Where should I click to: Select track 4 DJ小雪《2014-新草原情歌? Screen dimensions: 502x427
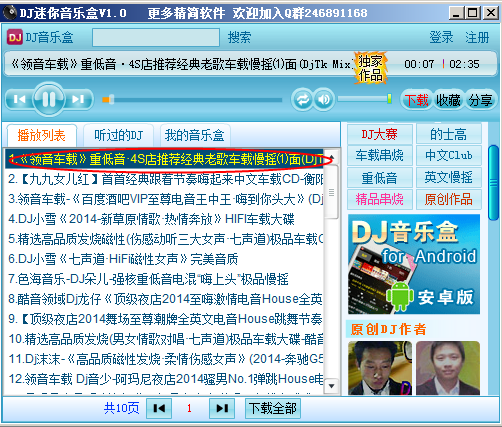[x=164, y=219]
